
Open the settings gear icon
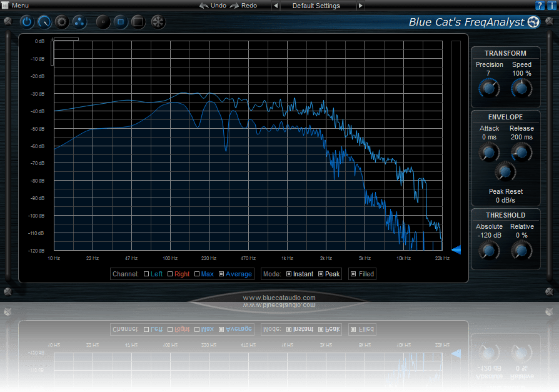[x=61, y=22]
